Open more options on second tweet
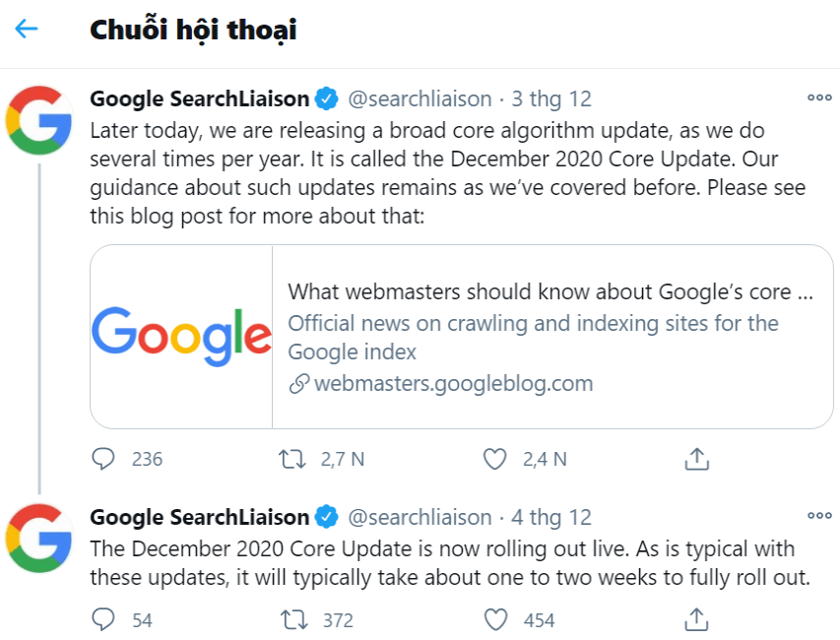840x640 pixels. (x=819, y=515)
